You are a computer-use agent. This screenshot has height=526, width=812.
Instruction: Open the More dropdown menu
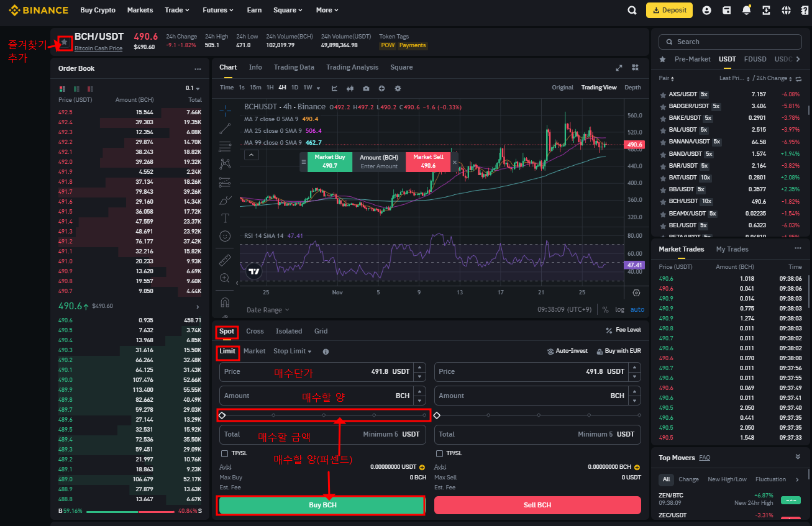[x=327, y=10]
